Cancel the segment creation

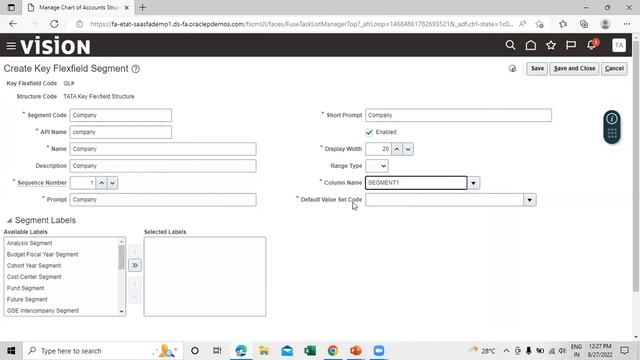[x=614, y=69]
